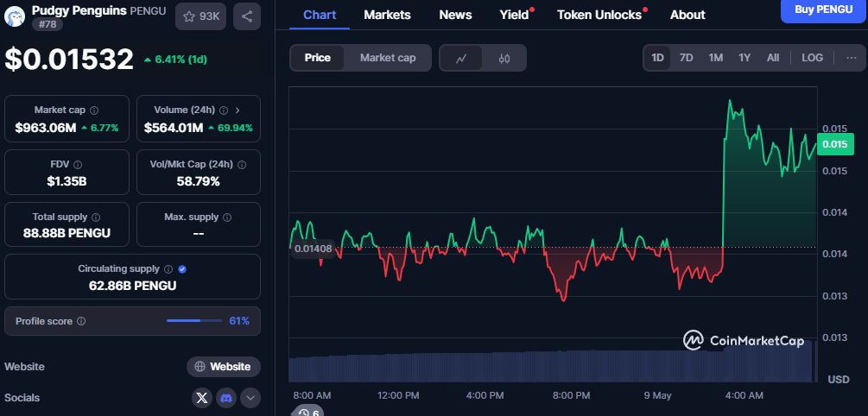The width and height of the screenshot is (868, 416).
Task: Show FDV info icon
Action: [x=78, y=164]
